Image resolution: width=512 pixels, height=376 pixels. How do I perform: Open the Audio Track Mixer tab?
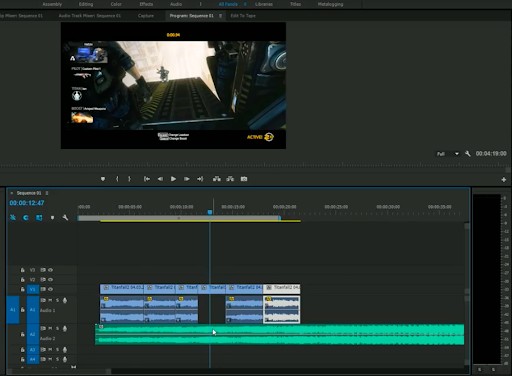click(90, 16)
